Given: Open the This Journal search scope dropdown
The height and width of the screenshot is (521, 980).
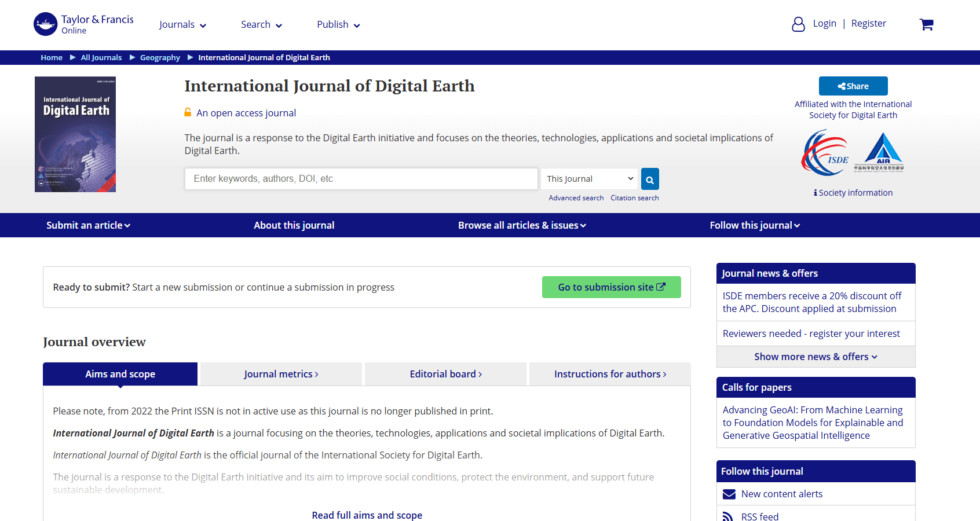Looking at the screenshot, I should coord(589,179).
